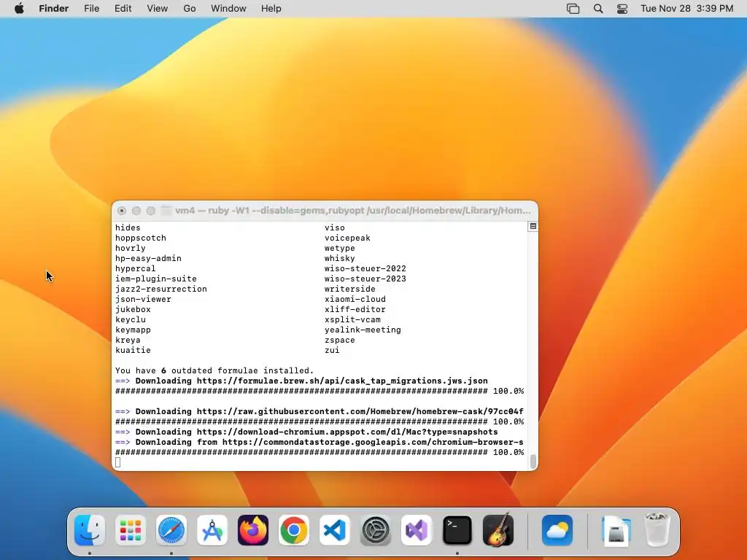
Task: Click 'xiaomi-cloud' in the Terminal output
Action: point(355,299)
